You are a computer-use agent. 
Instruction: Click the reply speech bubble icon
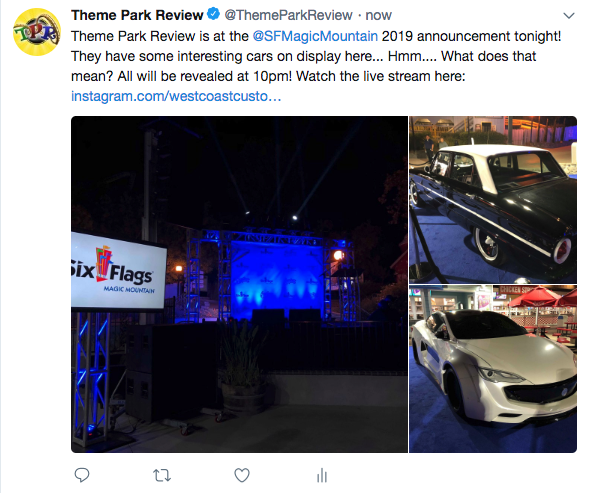pyautogui.click(x=82, y=475)
